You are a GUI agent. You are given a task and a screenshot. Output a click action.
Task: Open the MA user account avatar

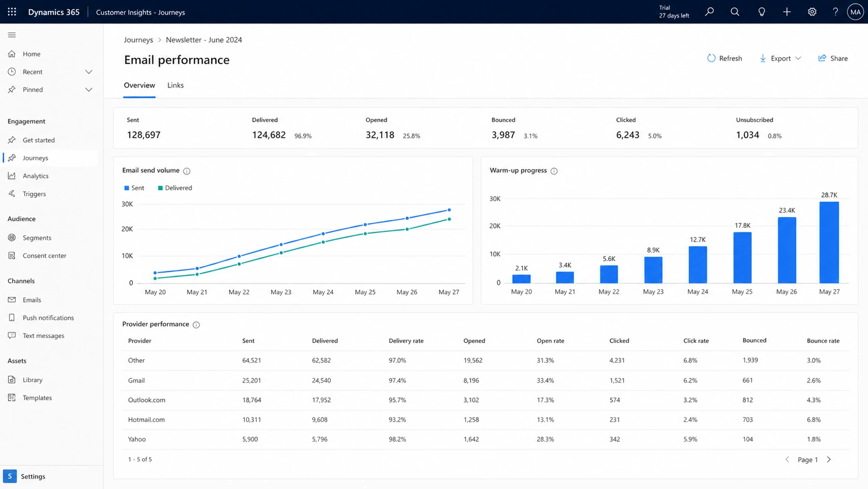tap(856, 11)
